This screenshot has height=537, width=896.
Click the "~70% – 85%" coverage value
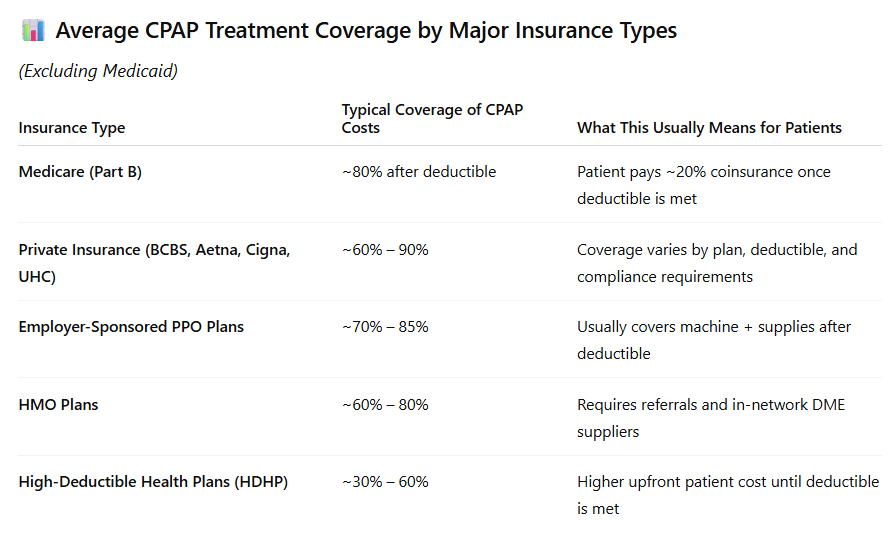point(385,327)
